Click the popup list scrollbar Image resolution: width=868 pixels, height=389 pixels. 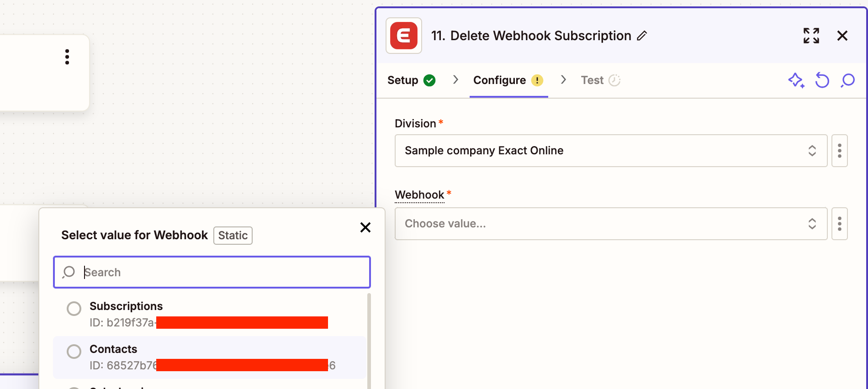point(369,341)
